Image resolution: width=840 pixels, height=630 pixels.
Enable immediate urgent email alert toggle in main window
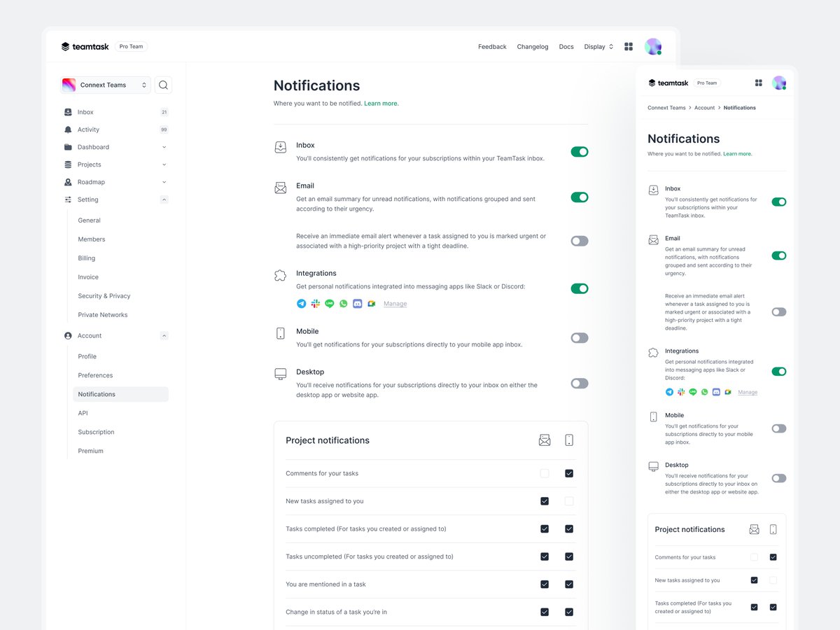click(x=580, y=241)
